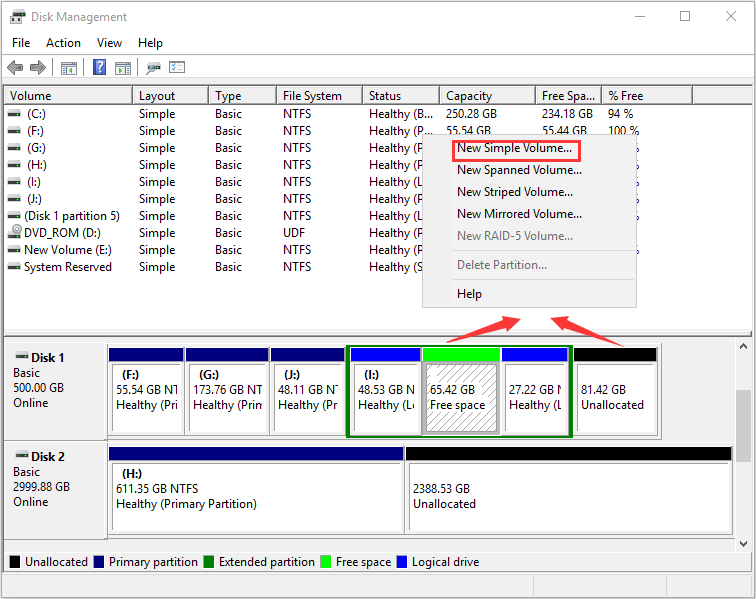The height and width of the screenshot is (599, 756).
Task: Sort by the Capacity column header
Action: tap(488, 95)
